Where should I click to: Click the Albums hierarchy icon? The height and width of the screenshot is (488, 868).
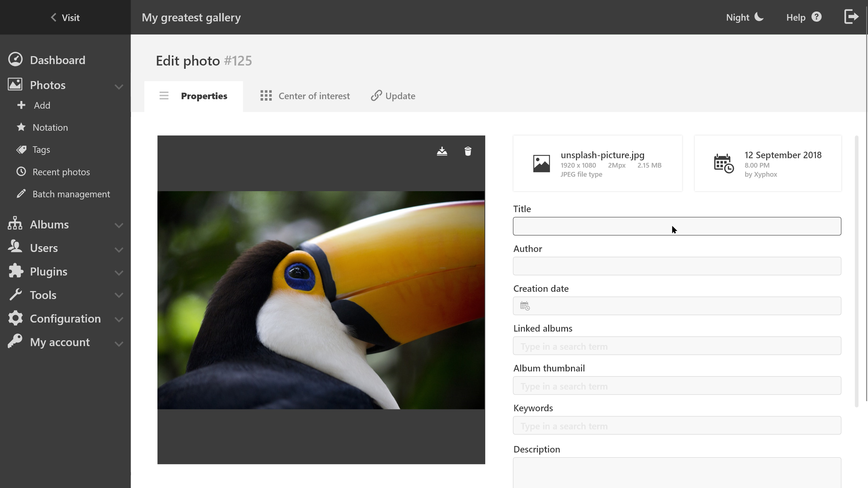15,223
